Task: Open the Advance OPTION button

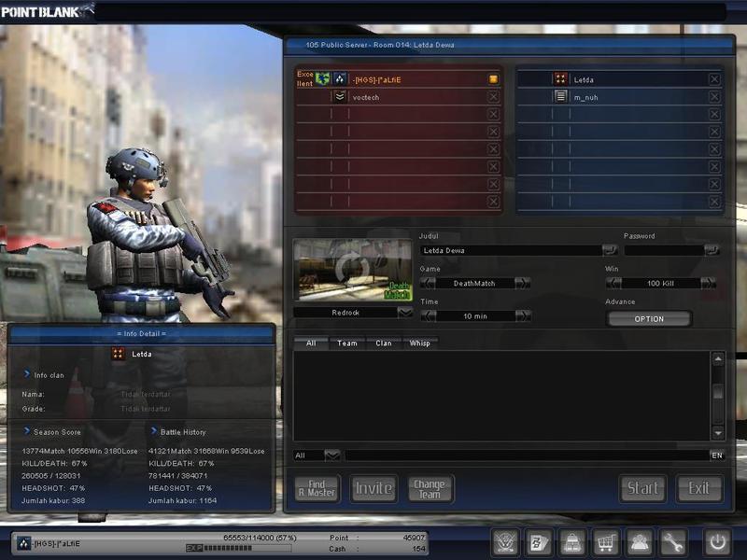Action: [x=649, y=319]
